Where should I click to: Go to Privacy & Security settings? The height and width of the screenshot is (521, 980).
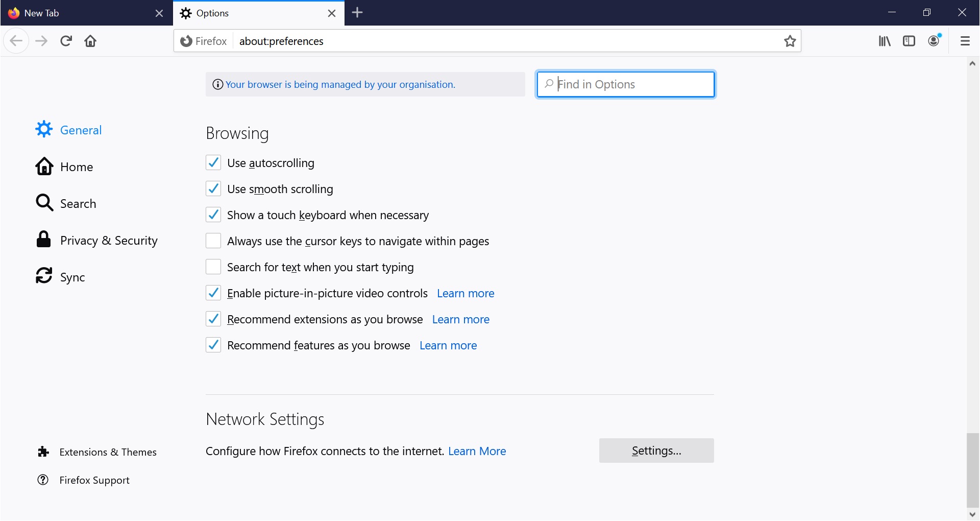(x=96, y=240)
